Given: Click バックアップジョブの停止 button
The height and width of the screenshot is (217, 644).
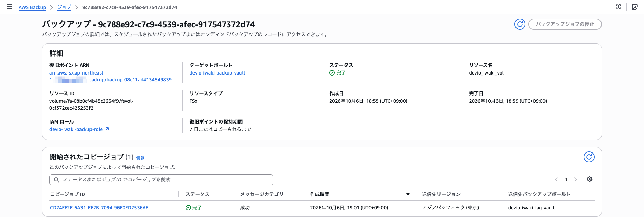Looking at the screenshot, I should [565, 24].
